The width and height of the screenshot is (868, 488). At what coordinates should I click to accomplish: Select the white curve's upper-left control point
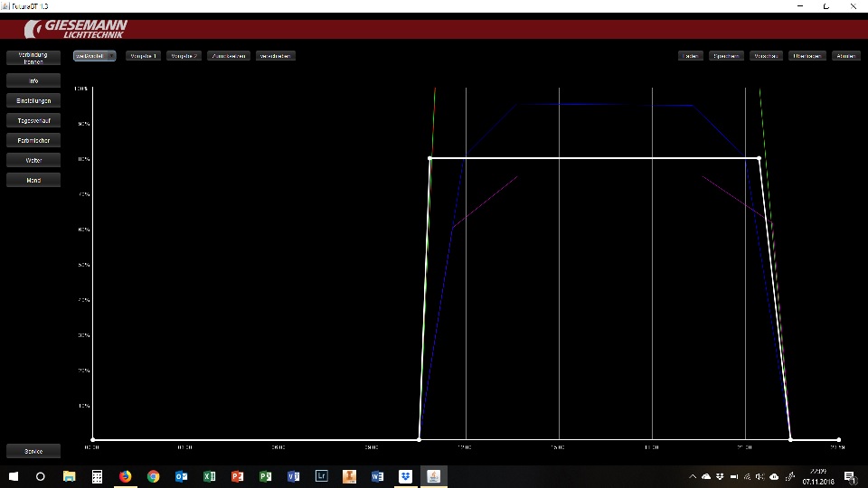(x=429, y=158)
